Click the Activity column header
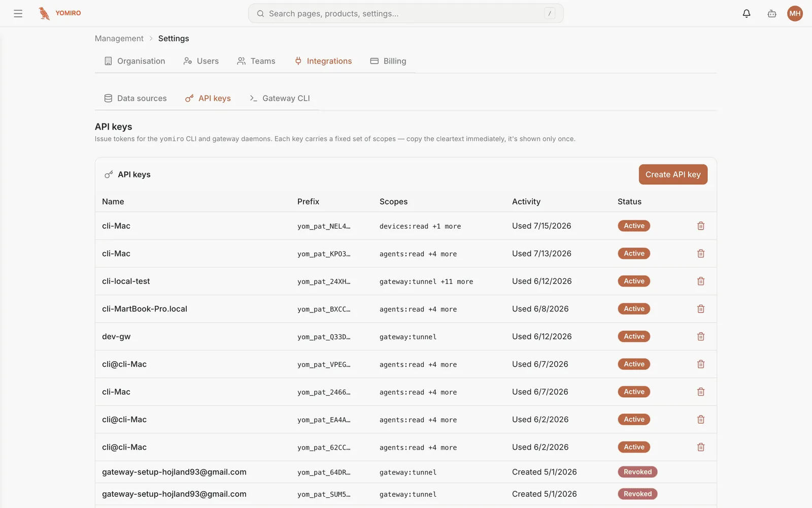This screenshot has height=508, width=812. (526, 202)
